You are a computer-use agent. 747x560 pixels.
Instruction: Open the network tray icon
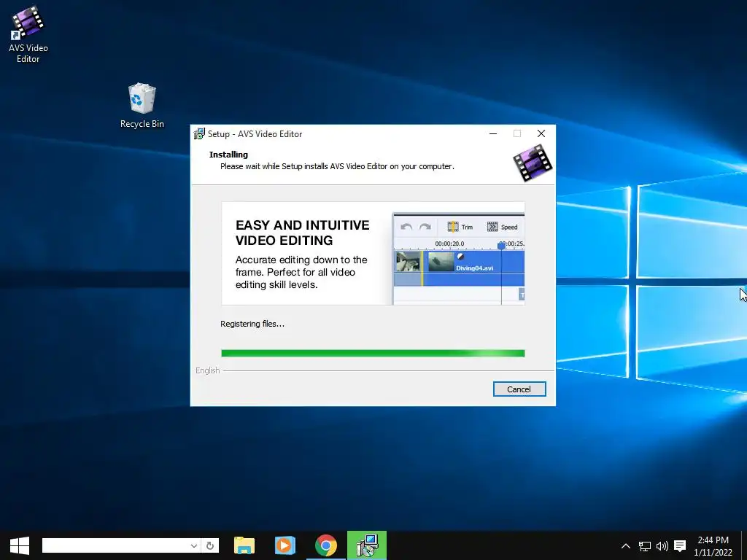pyautogui.click(x=645, y=546)
